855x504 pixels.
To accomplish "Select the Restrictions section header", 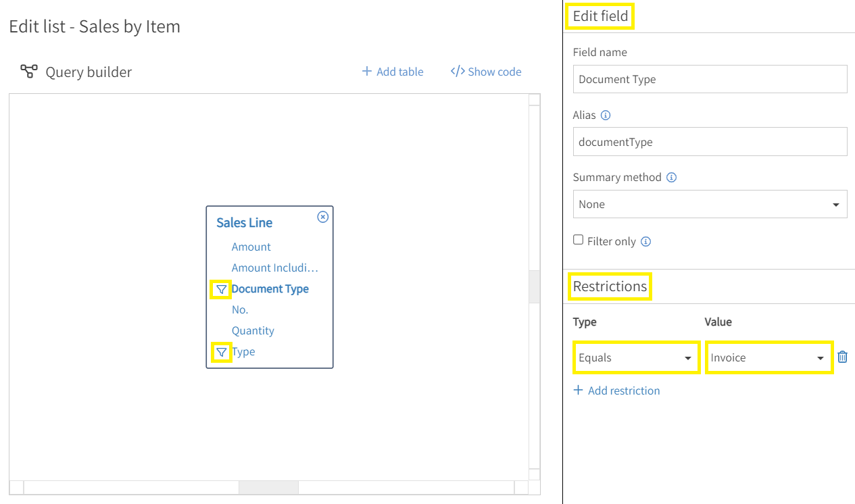I will point(609,286).
